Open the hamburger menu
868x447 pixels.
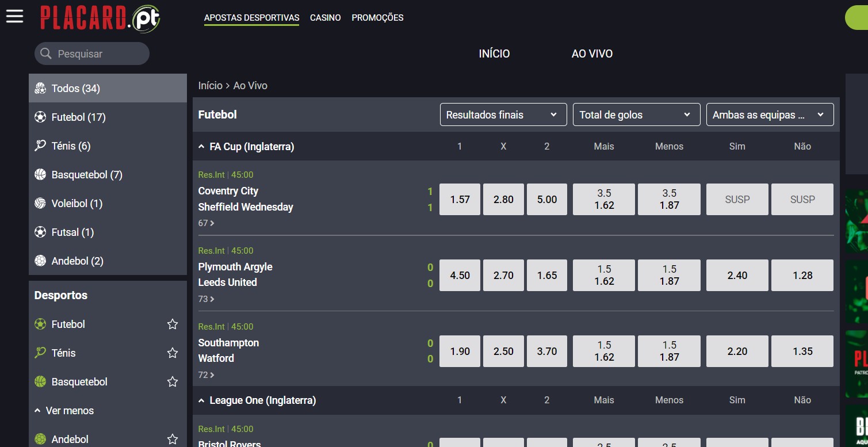(x=14, y=16)
